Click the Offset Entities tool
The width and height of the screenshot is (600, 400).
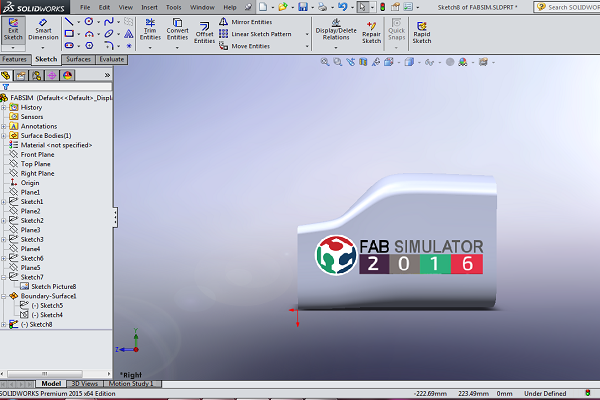(204, 33)
